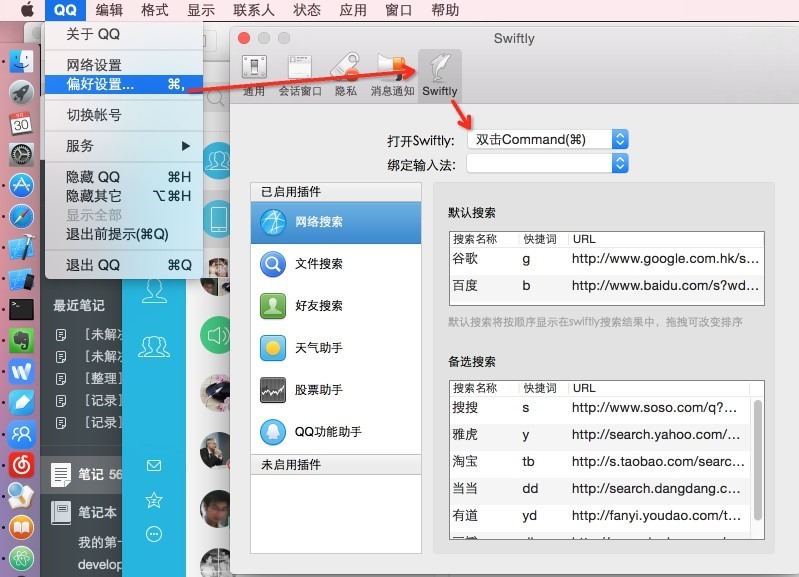Choose 退出 QQ menu item

[124, 265]
